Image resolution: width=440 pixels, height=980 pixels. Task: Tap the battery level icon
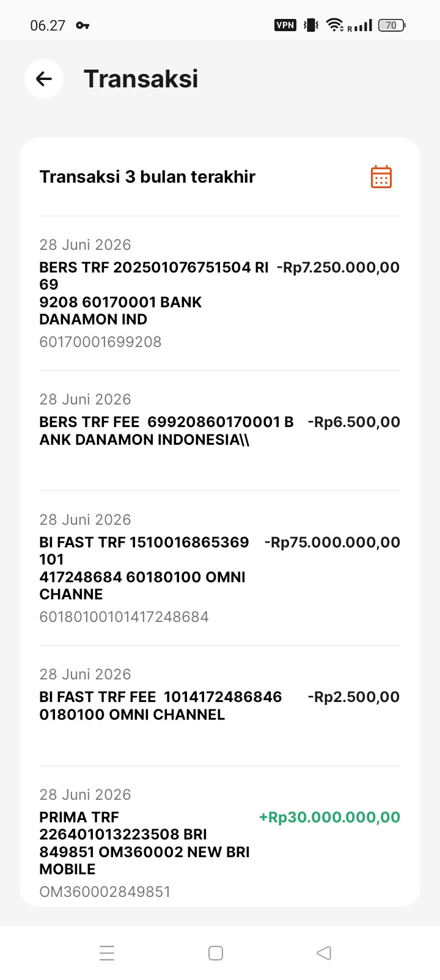click(392, 25)
